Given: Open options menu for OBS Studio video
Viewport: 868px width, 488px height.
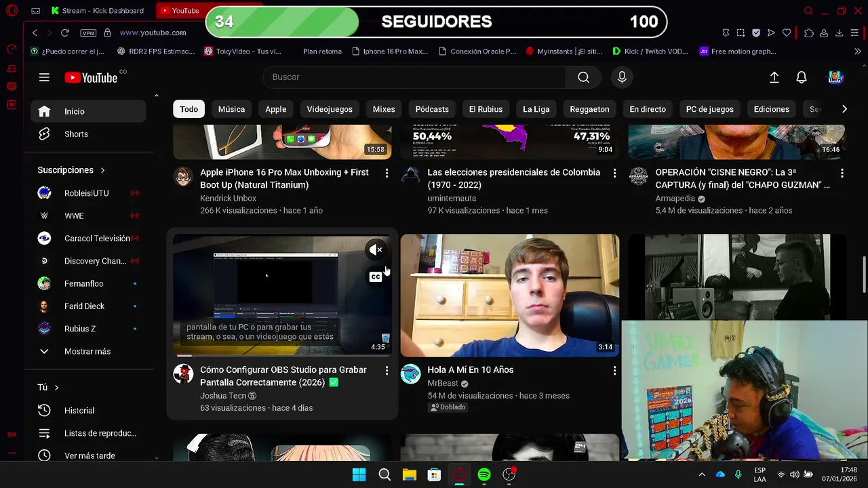Looking at the screenshot, I should click(x=387, y=371).
